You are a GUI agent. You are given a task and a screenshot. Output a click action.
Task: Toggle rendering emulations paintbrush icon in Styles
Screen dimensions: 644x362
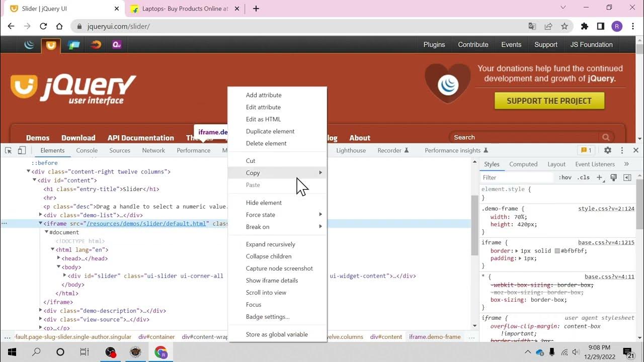(x=613, y=177)
